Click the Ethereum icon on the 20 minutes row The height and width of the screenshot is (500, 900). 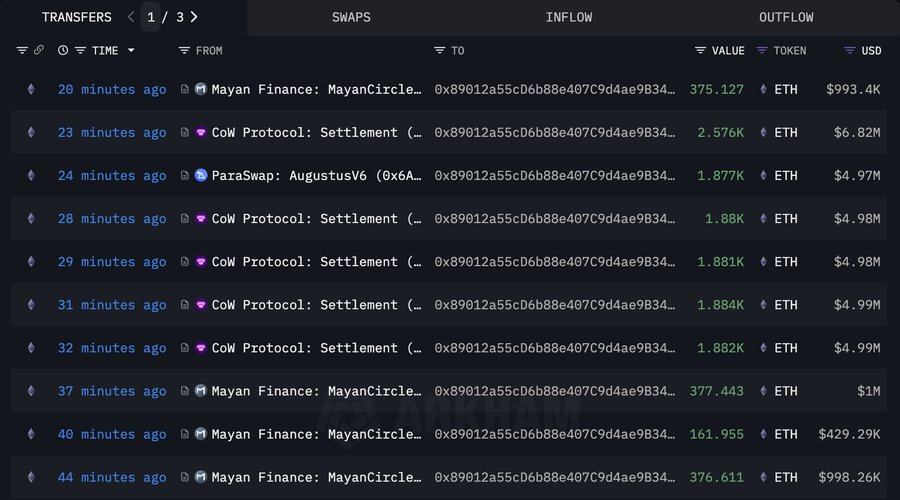tap(30, 90)
